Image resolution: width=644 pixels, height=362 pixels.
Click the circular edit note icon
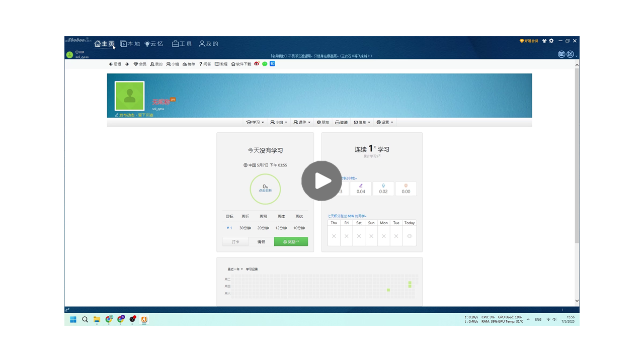point(570,54)
